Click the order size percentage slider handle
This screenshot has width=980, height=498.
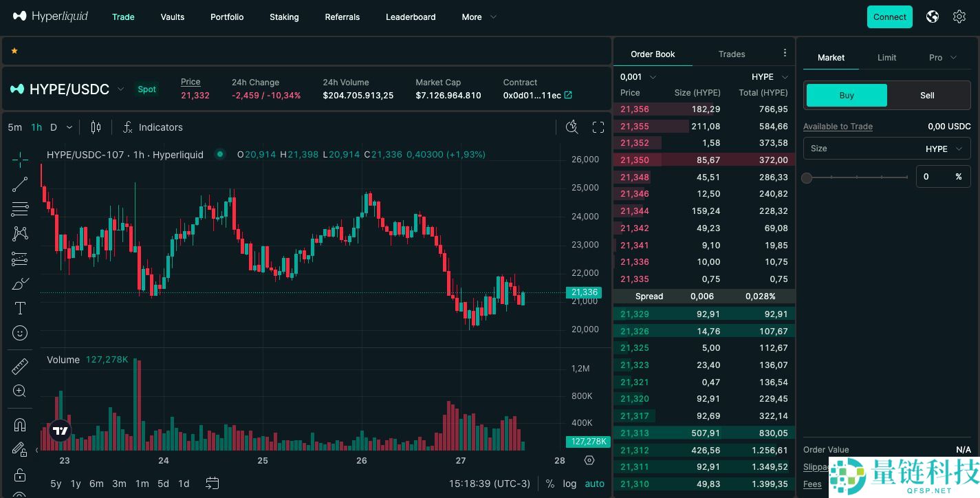[807, 177]
